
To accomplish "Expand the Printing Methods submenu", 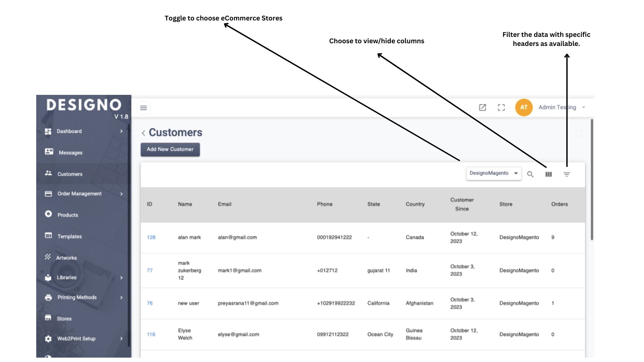I will click(x=121, y=298).
